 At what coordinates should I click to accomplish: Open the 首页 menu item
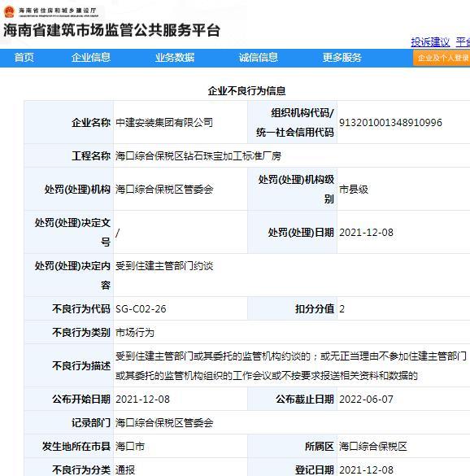click(24, 58)
